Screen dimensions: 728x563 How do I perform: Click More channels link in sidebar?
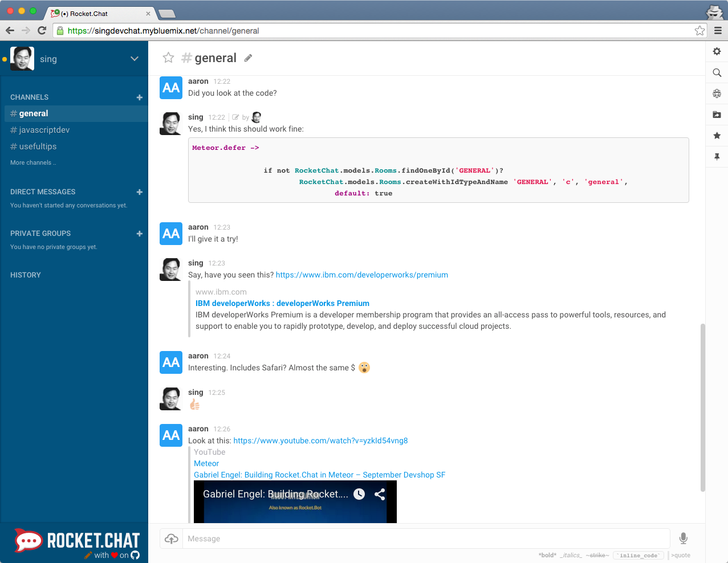click(32, 163)
